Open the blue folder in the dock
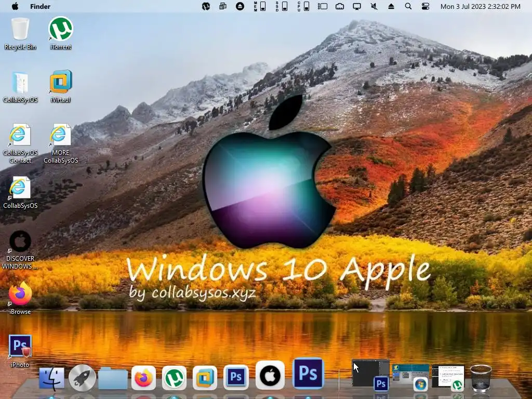This screenshot has width=532, height=399. tap(113, 378)
